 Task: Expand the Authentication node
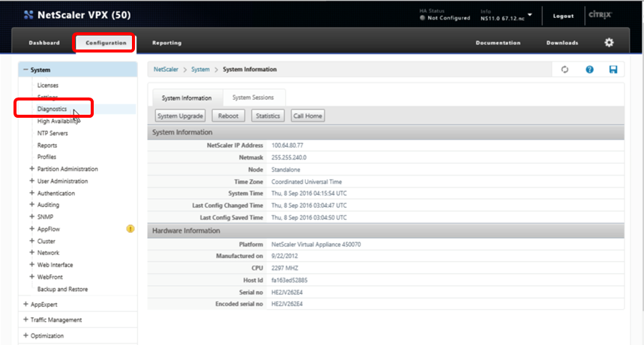coord(31,193)
